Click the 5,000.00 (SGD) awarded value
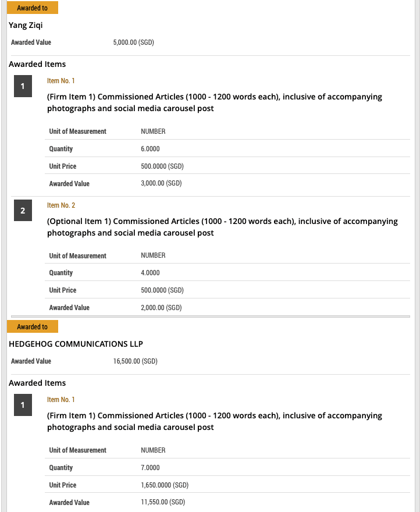The height and width of the screenshot is (512, 420). (133, 42)
